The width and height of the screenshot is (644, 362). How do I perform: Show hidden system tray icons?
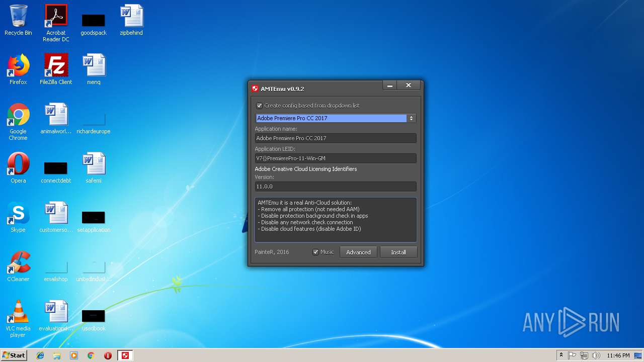pyautogui.click(x=561, y=355)
